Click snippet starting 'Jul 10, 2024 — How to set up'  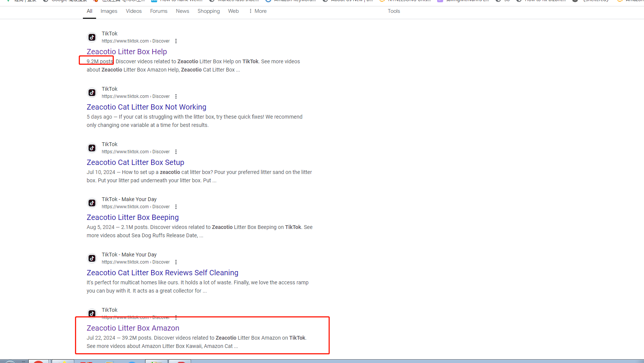199,176
